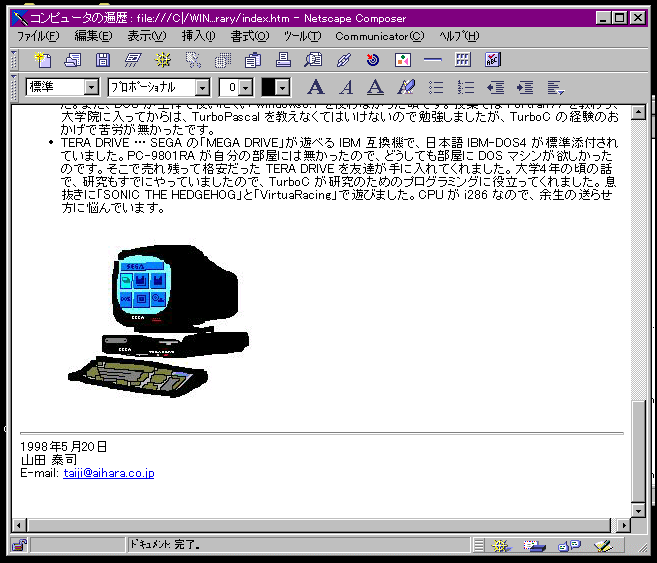
Task: Click the taiji@aihara.co.jp email link
Action: point(108,472)
